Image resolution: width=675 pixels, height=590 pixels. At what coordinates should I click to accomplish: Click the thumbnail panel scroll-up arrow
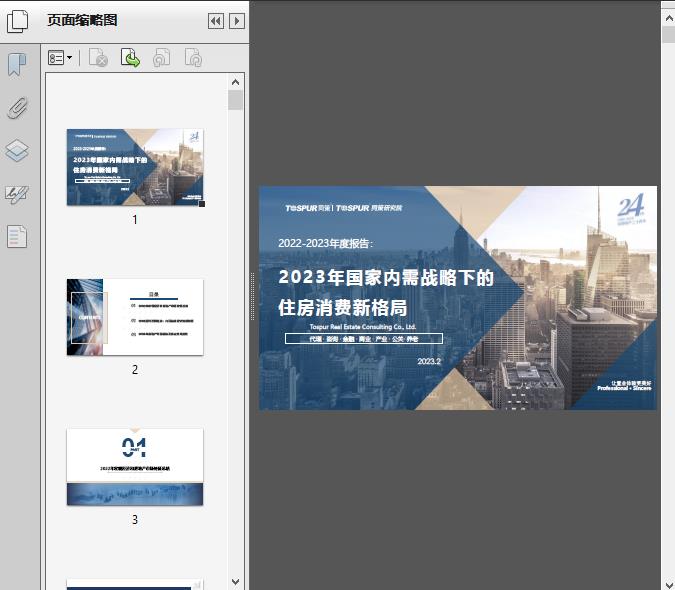click(235, 82)
